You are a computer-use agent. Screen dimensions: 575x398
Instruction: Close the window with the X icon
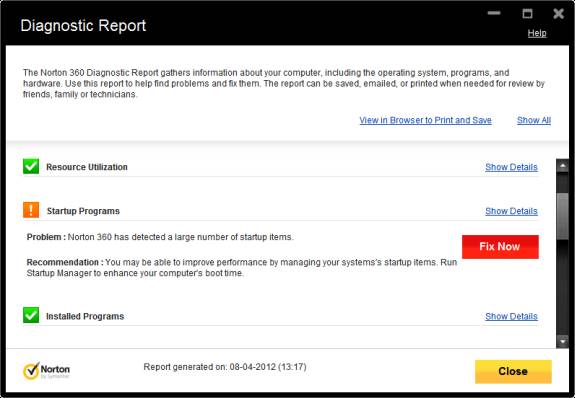click(558, 14)
